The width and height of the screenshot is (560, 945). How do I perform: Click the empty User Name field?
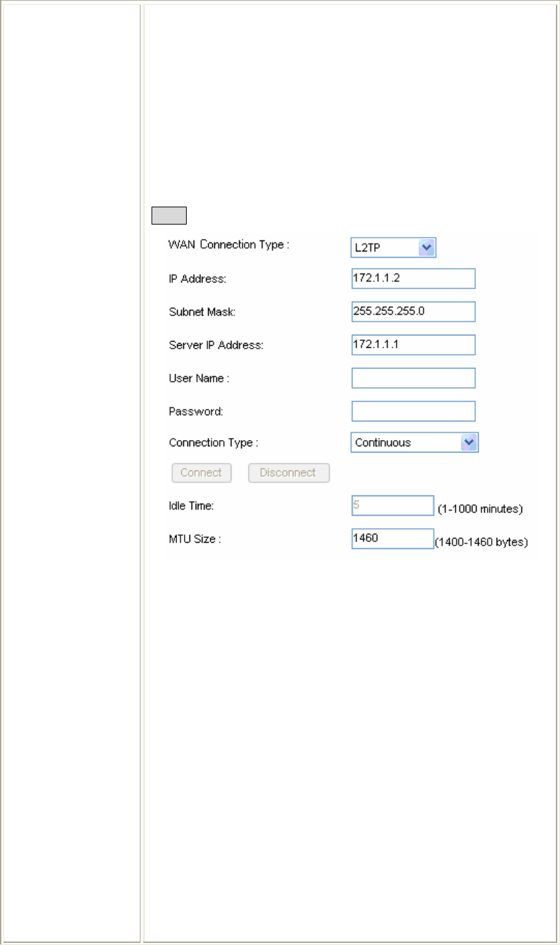[x=413, y=378]
